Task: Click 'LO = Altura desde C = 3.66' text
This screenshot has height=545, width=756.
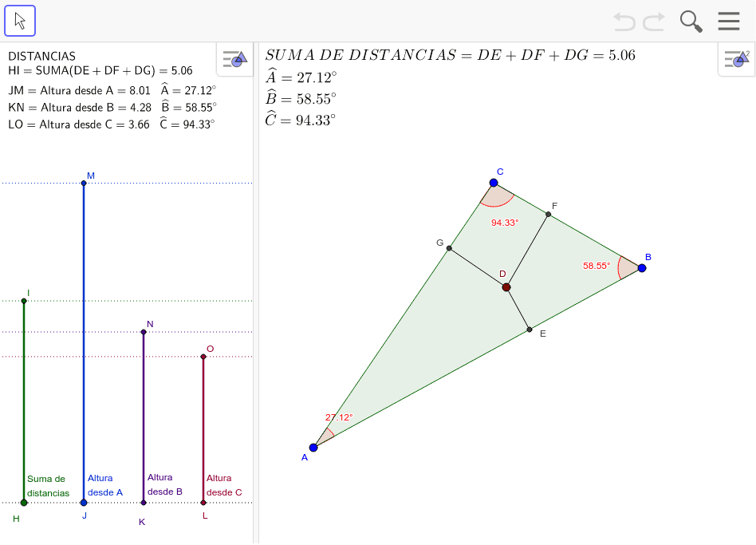Action: 79,124
